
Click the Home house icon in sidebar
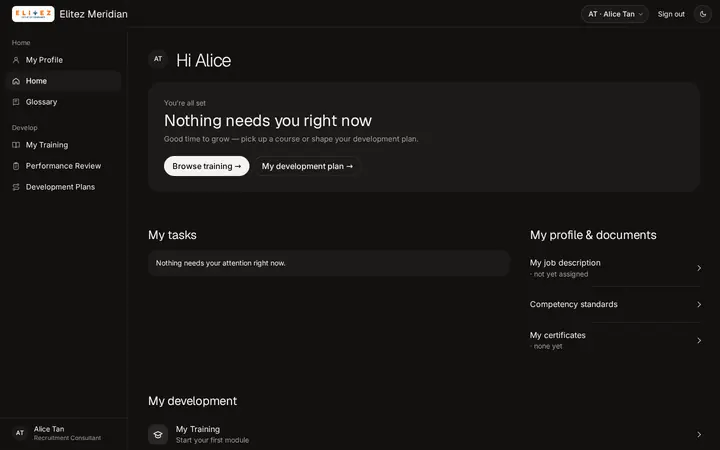point(16,81)
